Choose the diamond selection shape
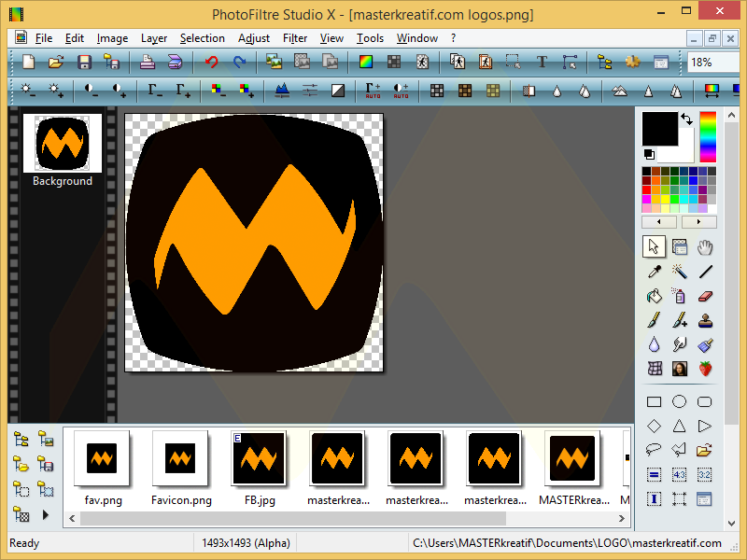The width and height of the screenshot is (747, 560). pyautogui.click(x=655, y=426)
